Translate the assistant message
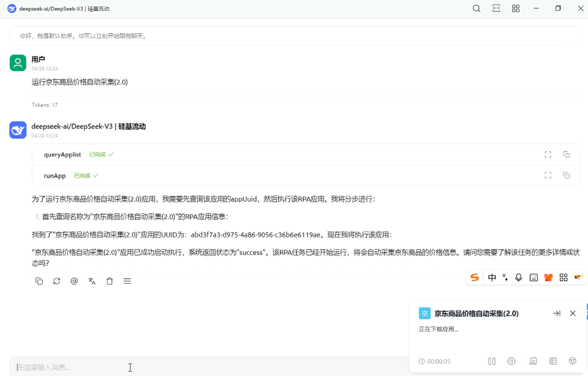Image resolution: width=588 pixels, height=376 pixels. [92, 281]
